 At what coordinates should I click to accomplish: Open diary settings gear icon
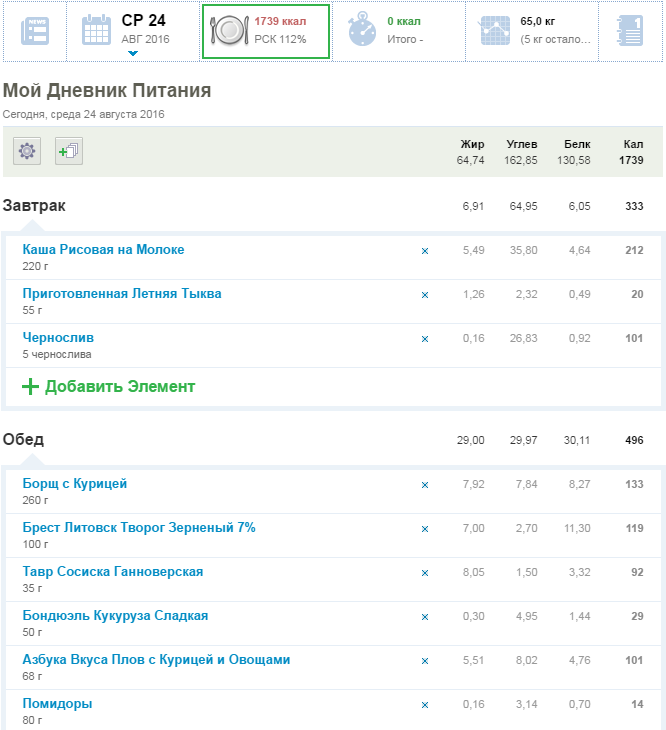tap(27, 151)
